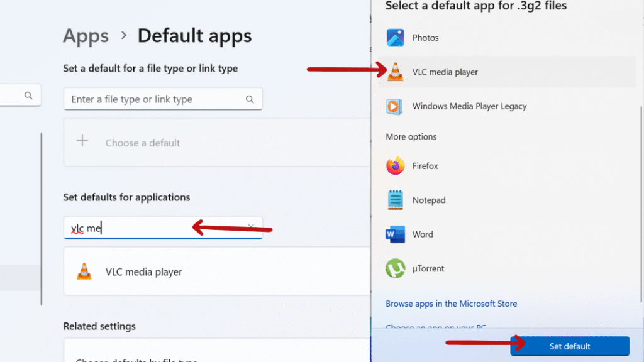
Task: Click the VLC cone icon in the .3g2 app list
Action: coord(395,72)
